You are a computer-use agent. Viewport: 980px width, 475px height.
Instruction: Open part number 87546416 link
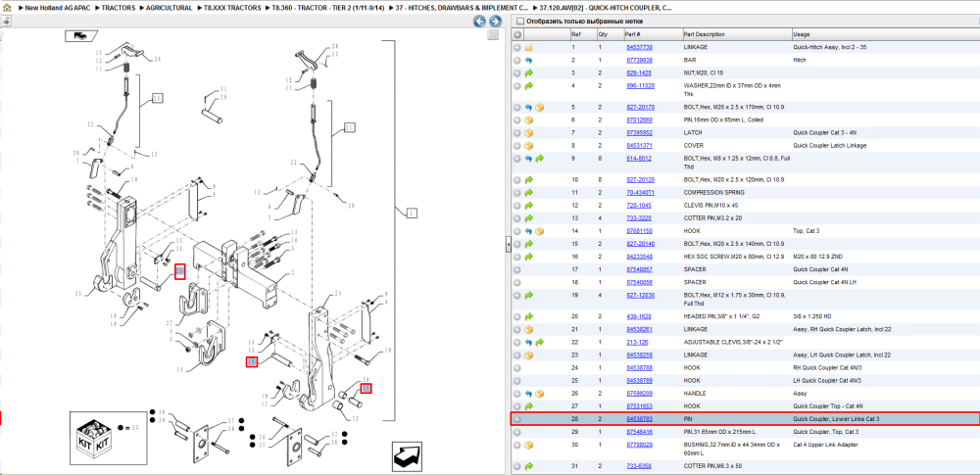(639, 432)
